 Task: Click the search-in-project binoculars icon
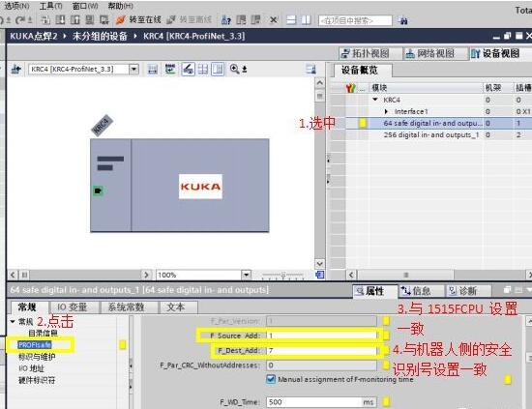(403, 20)
